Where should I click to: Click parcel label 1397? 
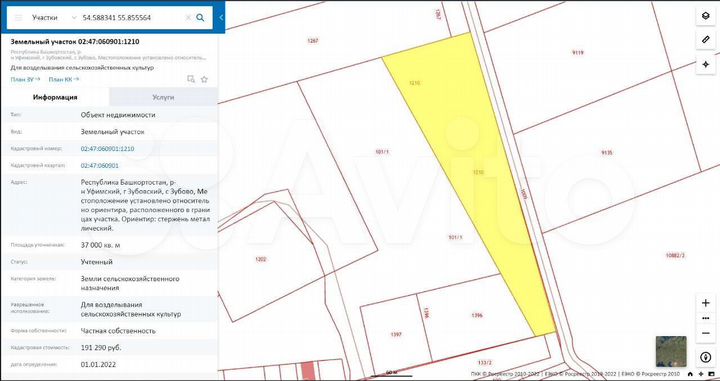pos(396,335)
